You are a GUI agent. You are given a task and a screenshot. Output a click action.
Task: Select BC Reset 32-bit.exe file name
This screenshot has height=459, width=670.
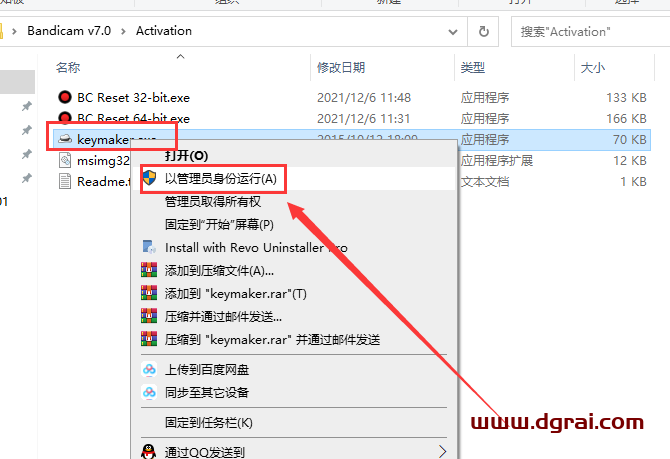(x=133, y=98)
